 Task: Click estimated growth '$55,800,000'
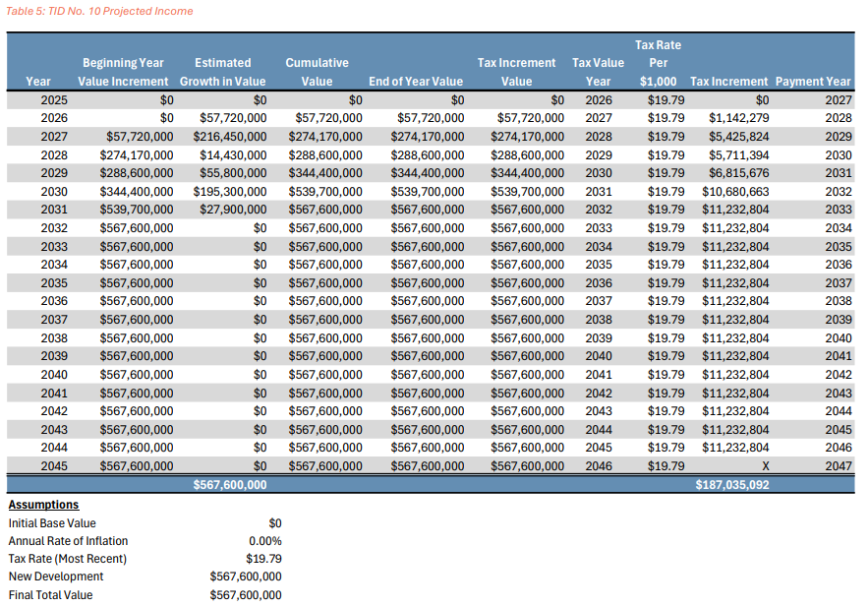point(233,173)
